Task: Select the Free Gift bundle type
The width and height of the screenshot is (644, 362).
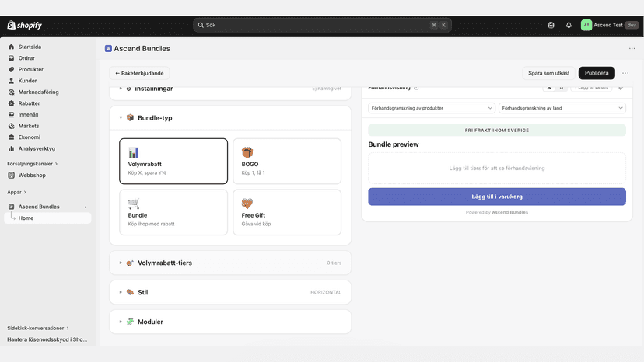Action: click(x=287, y=212)
